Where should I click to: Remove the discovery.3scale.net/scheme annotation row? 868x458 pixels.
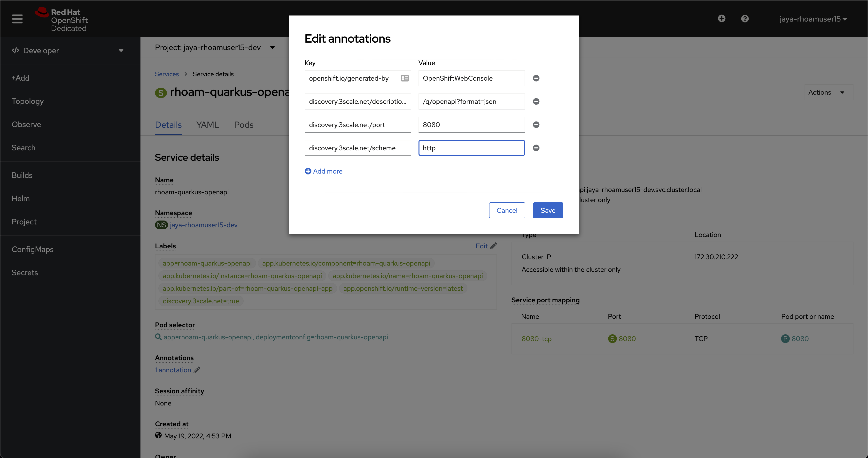click(x=536, y=147)
